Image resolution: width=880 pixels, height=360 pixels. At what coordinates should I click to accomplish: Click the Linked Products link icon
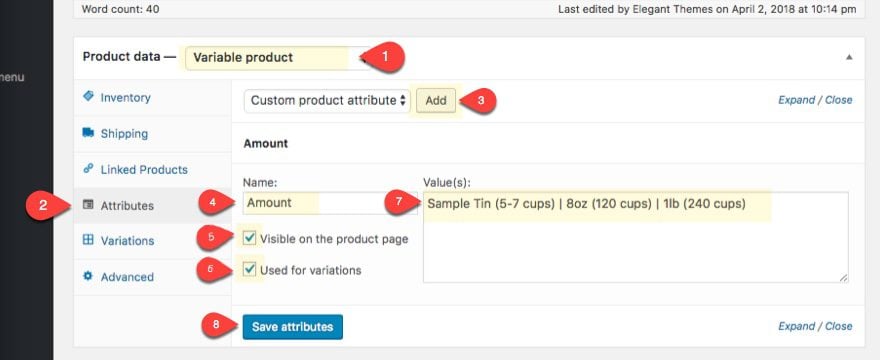click(88, 168)
